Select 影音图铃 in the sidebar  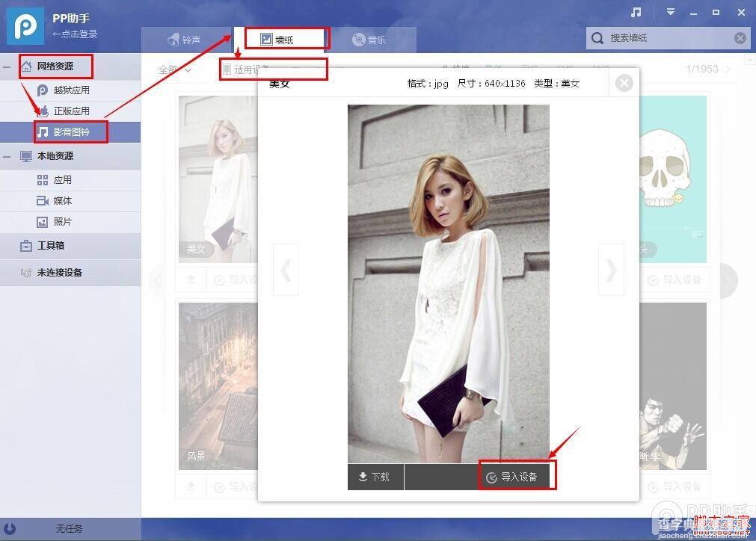pos(70,132)
